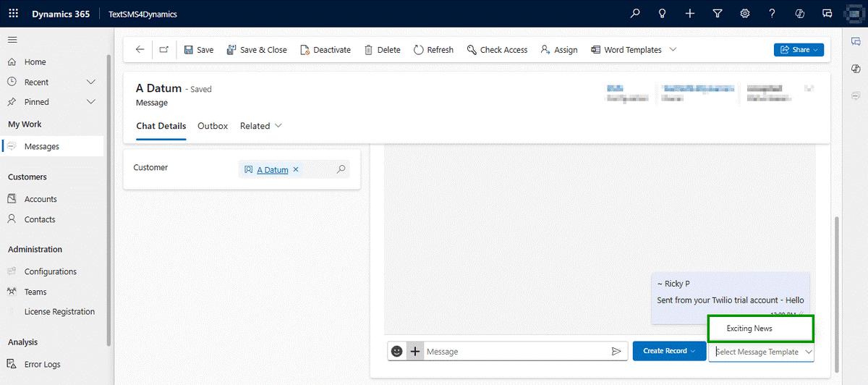Open the Share dropdown button

coord(799,50)
